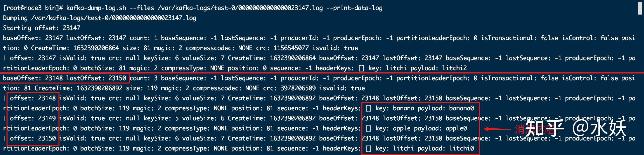This screenshot has width=644, height=155.
Task: Click the empty headerKeys box before apple key
Action: pyautogui.click(x=368, y=128)
